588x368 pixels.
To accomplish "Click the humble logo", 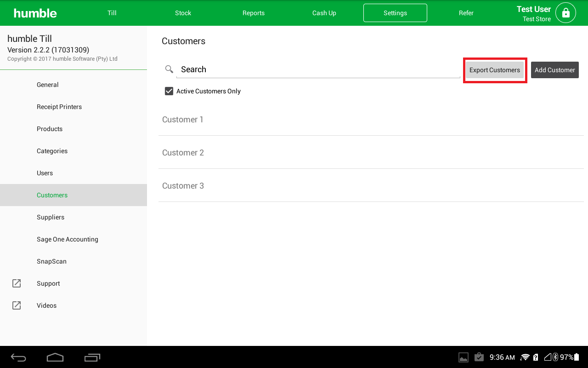I will tap(35, 13).
